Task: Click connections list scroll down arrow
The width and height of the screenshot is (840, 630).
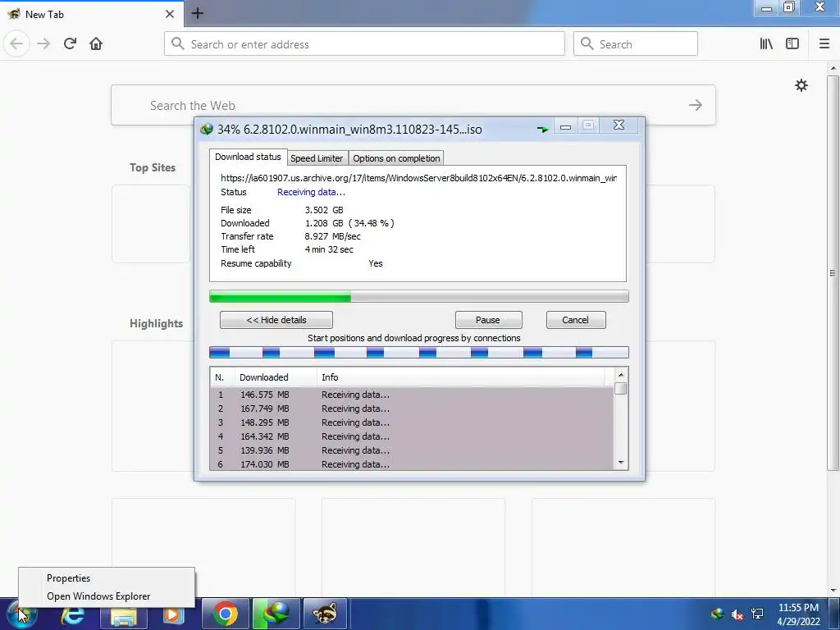Action: (620, 463)
